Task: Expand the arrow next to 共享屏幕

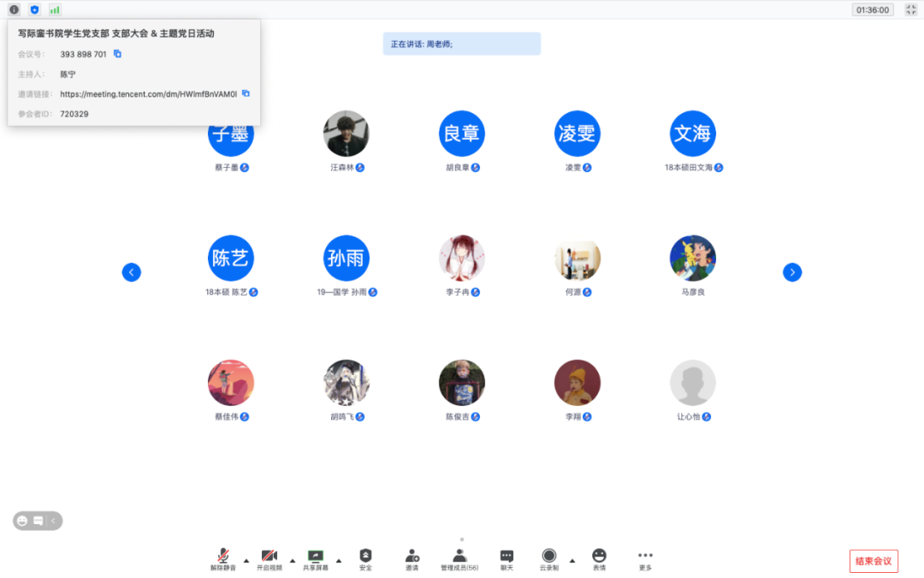Action: click(x=339, y=561)
